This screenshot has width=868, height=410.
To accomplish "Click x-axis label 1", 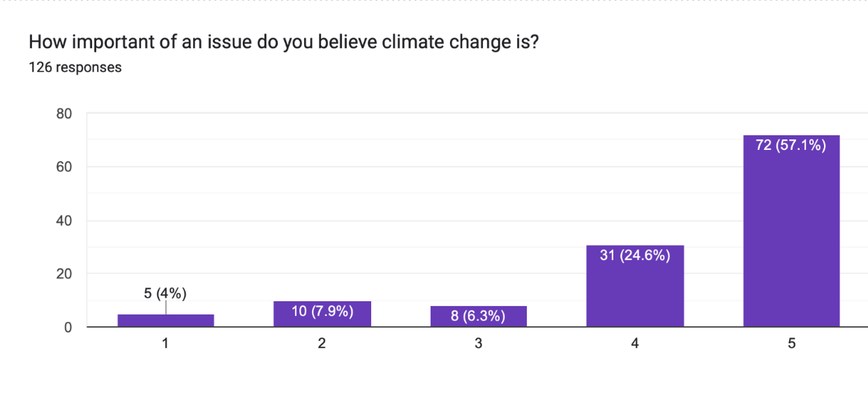I will coord(165,344).
